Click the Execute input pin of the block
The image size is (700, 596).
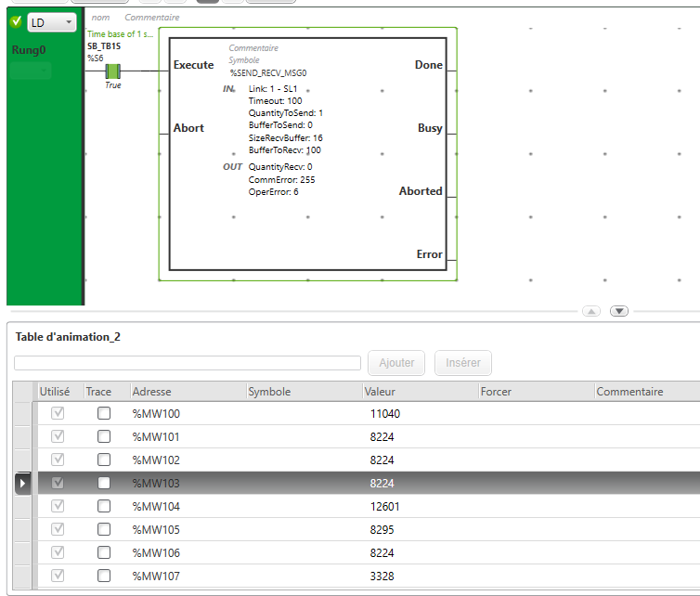coord(193,65)
